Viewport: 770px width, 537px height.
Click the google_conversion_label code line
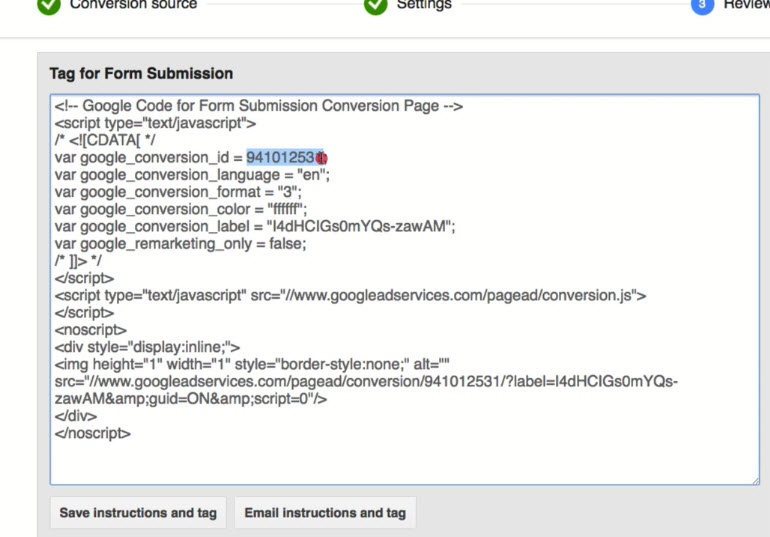[x=255, y=226]
